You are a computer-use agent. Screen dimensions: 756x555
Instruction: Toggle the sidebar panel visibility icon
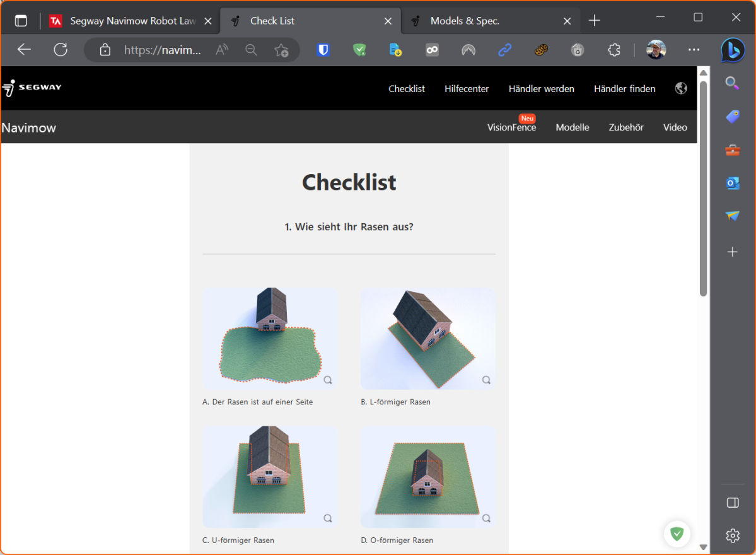pos(733,503)
